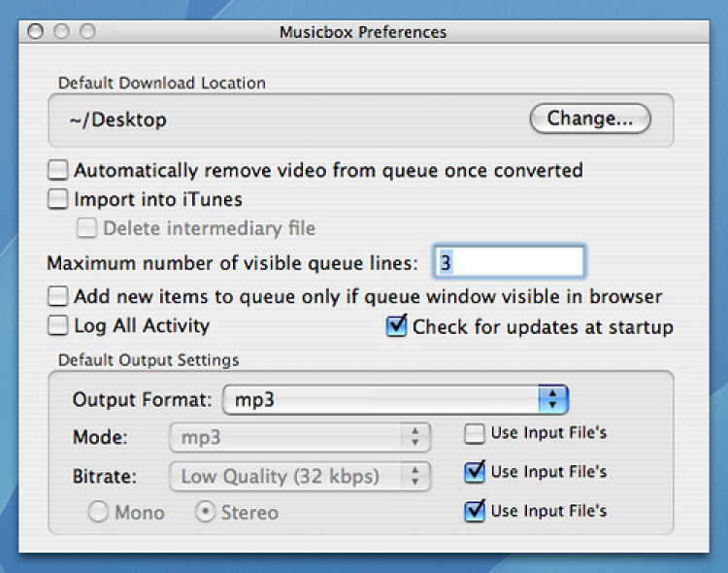Turn on Log All Activity

(59, 326)
